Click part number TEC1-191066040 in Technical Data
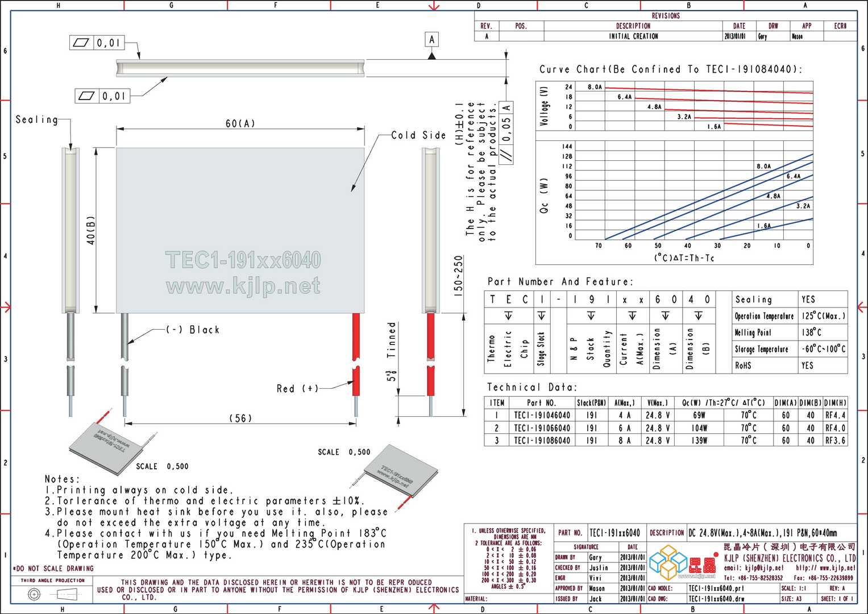The image size is (868, 614). coord(542,428)
